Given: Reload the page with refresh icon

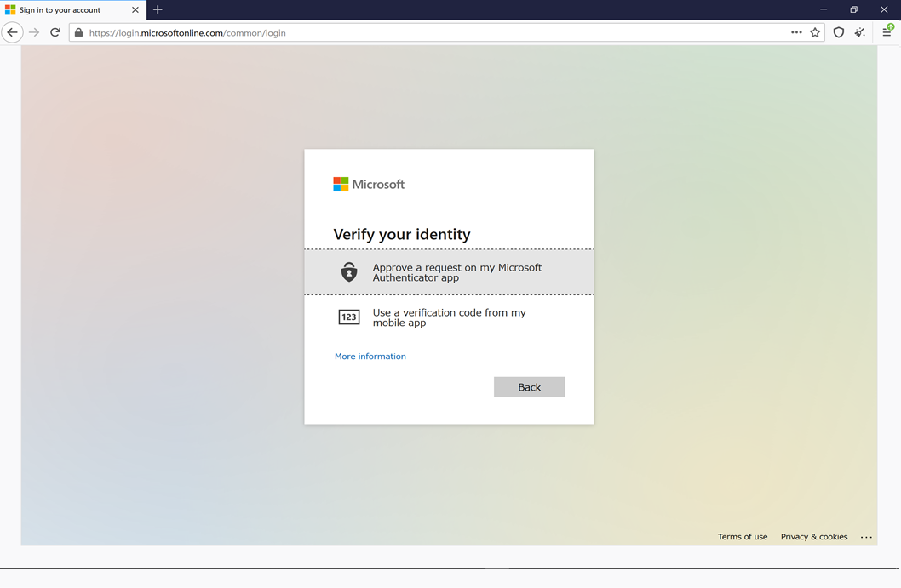Looking at the screenshot, I should [x=55, y=32].
